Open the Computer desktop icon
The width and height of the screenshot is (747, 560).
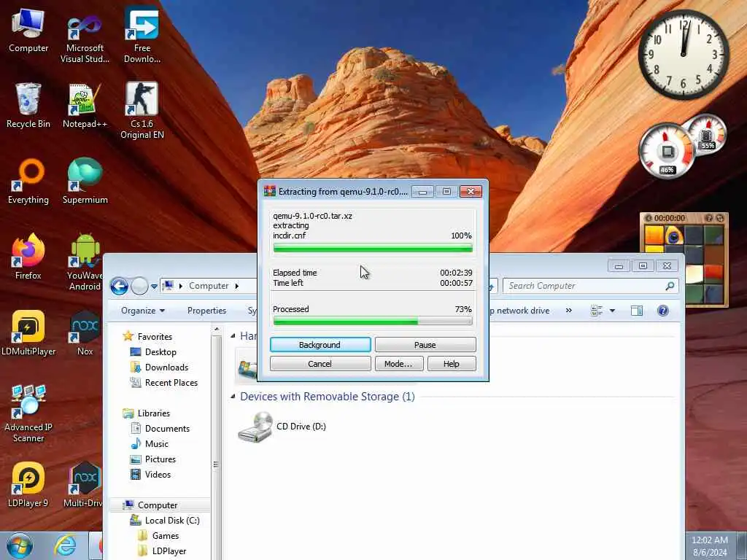[28, 31]
